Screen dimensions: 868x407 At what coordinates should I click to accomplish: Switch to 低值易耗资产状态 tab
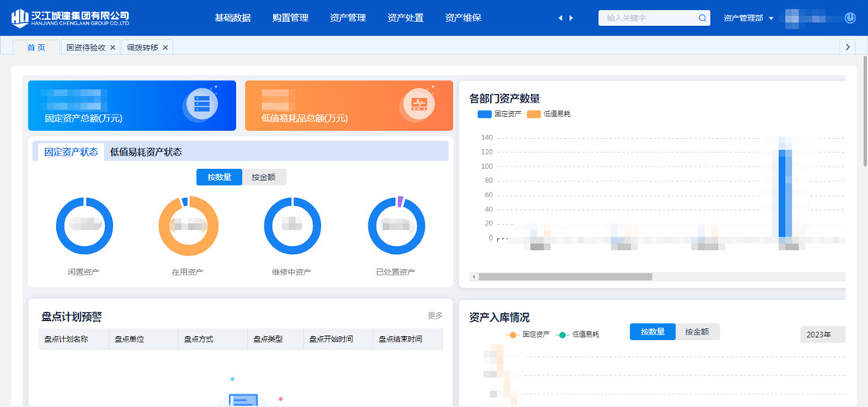tap(145, 152)
